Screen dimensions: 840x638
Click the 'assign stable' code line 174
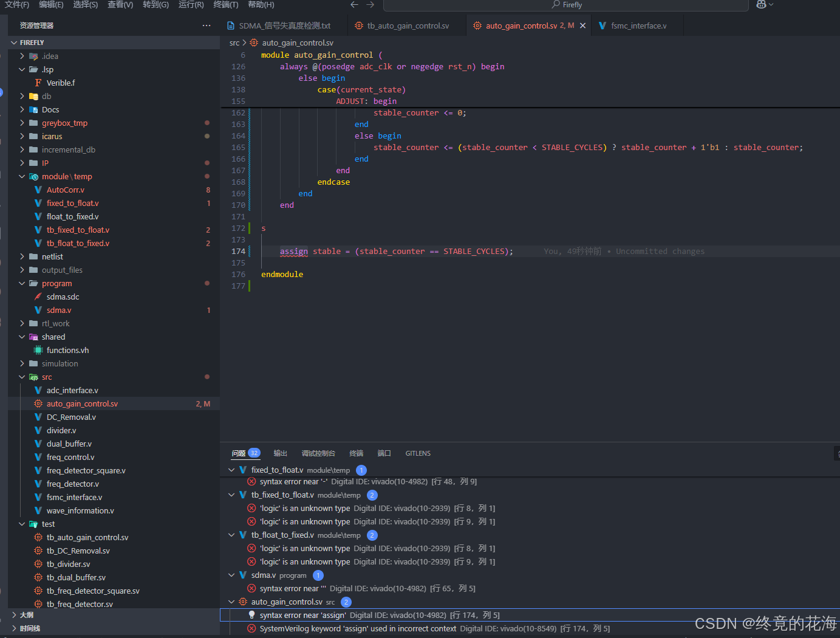pyautogui.click(x=396, y=251)
